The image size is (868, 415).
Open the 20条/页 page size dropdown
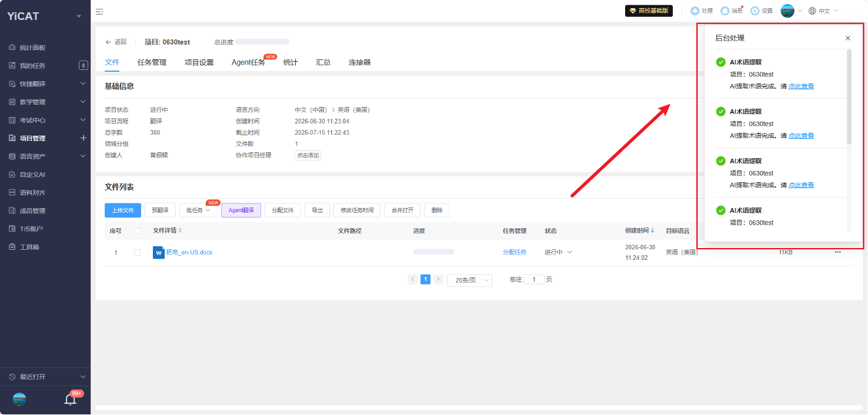pos(469,280)
